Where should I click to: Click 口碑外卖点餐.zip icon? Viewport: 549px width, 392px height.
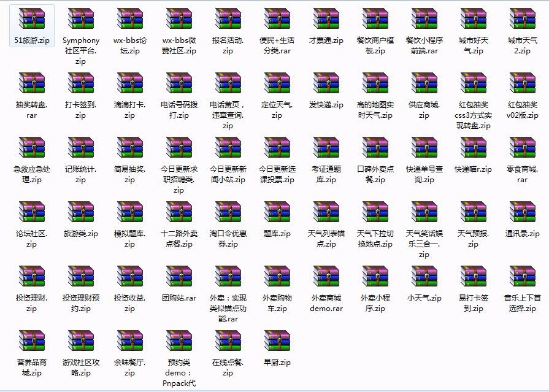tap(375, 147)
